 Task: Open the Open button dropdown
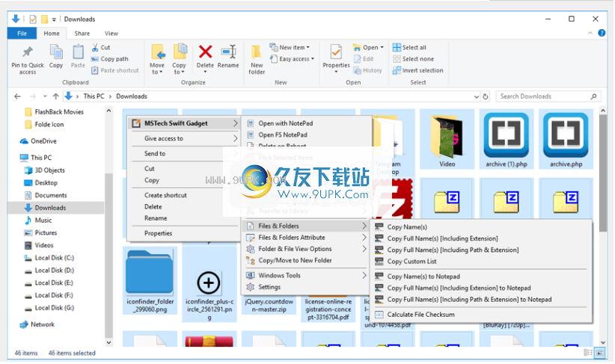click(382, 47)
